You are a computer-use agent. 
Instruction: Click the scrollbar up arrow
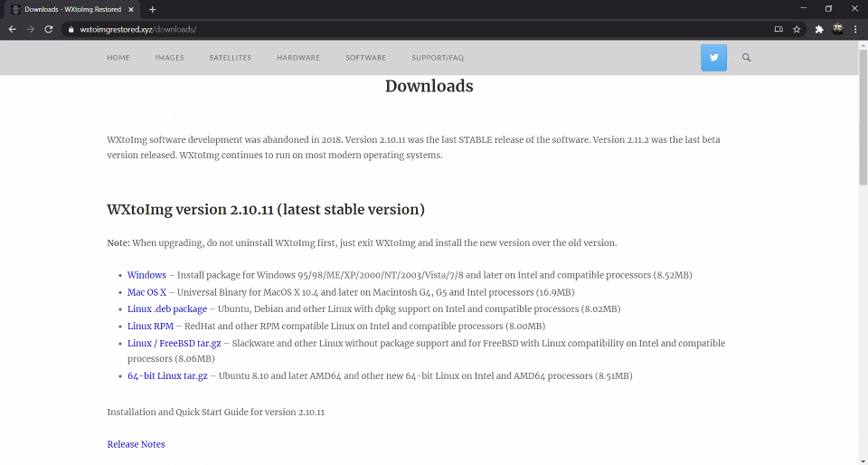point(863,45)
